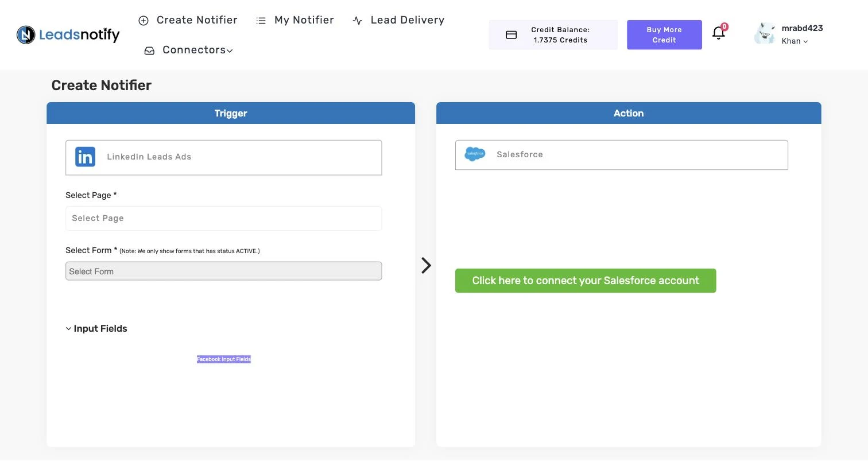The width and height of the screenshot is (868, 462).
Task: Open the notifications bell
Action: (718, 33)
